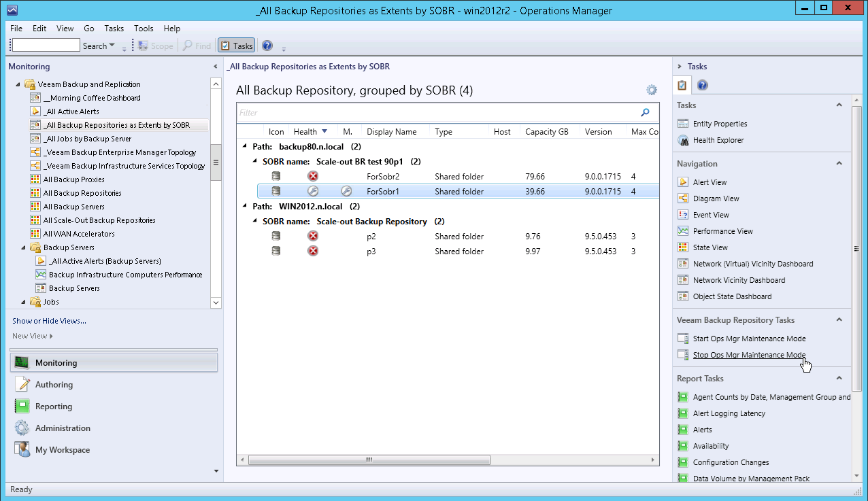Collapse Path backup80.n.local group
This screenshot has height=501, width=868.
[245, 147]
